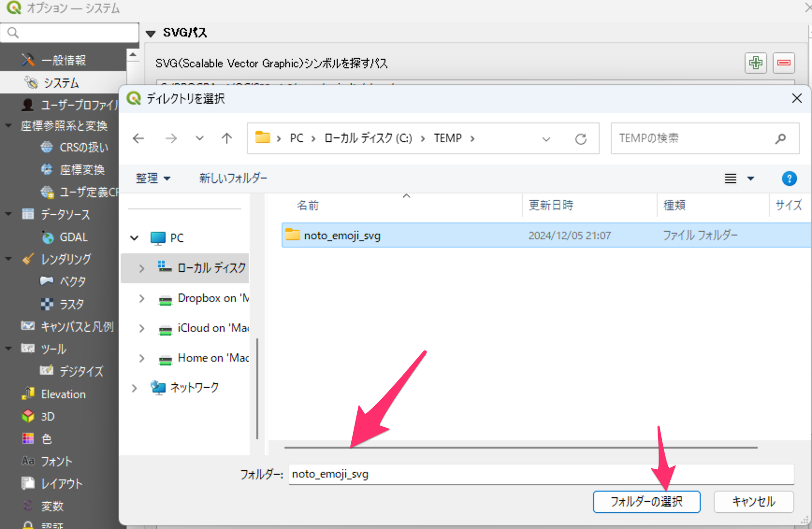The height and width of the screenshot is (529, 812).
Task: Click the ユーザ定義CRS icon
Action: point(47,192)
